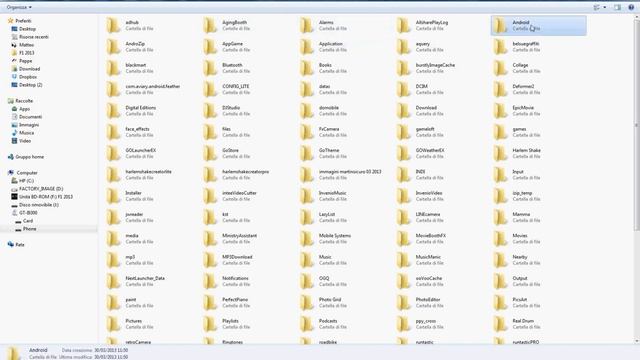Select the Bluetooth folder icon
This screenshot has width=640, height=360.
click(x=210, y=68)
